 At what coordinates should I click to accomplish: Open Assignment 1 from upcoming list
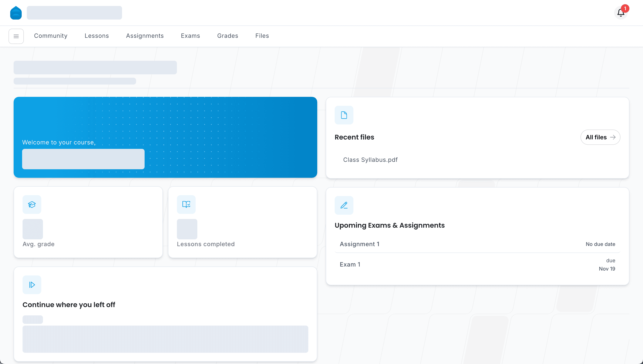coord(359,244)
